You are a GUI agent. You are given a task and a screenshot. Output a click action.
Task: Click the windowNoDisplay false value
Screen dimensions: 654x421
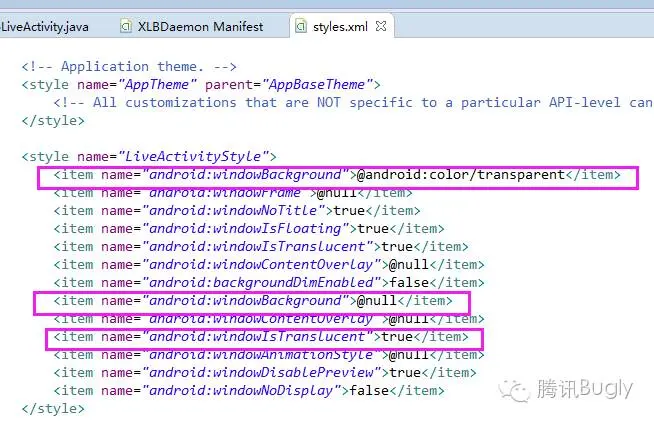369,391
